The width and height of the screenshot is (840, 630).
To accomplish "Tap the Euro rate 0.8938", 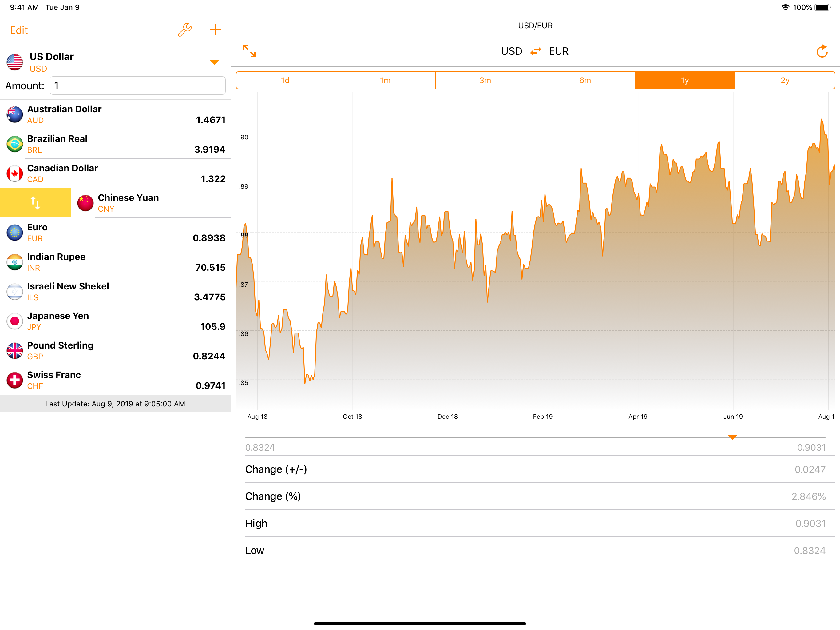I will pos(209,238).
